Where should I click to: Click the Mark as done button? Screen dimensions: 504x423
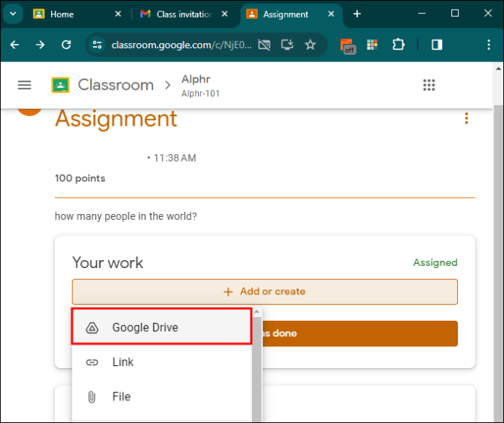pos(360,333)
